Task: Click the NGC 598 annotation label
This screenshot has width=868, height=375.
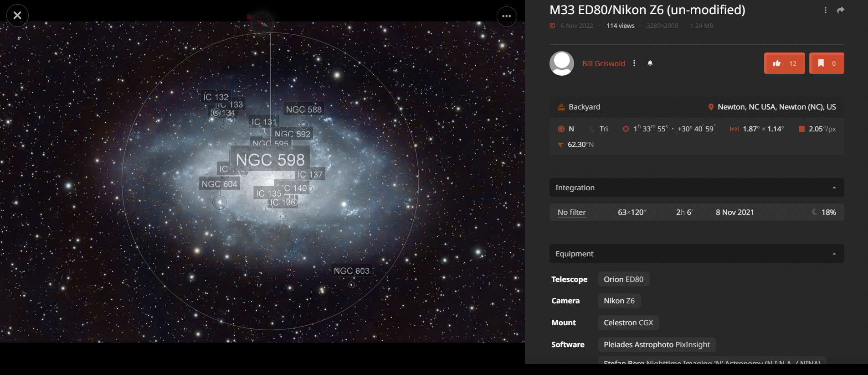Action: pos(270,160)
